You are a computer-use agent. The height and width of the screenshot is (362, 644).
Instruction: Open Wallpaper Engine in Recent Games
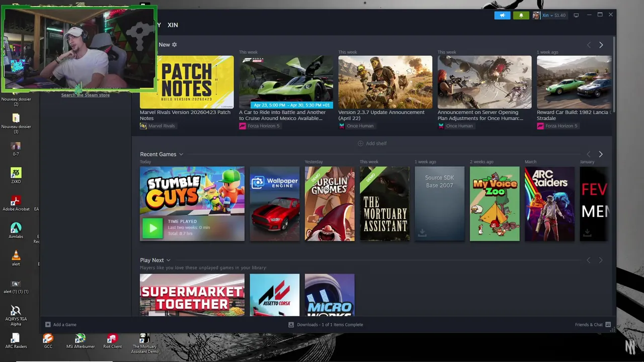pos(275,204)
